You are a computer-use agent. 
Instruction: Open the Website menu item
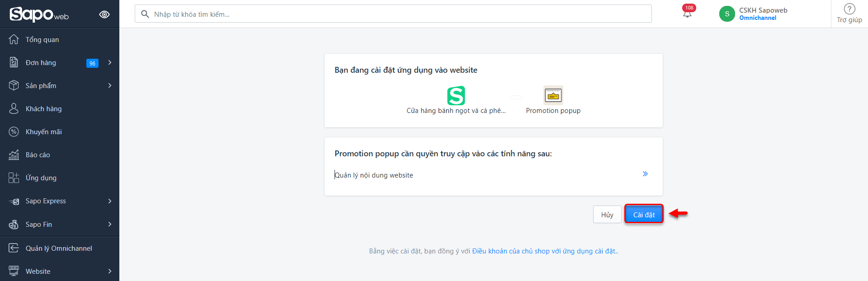click(x=60, y=271)
